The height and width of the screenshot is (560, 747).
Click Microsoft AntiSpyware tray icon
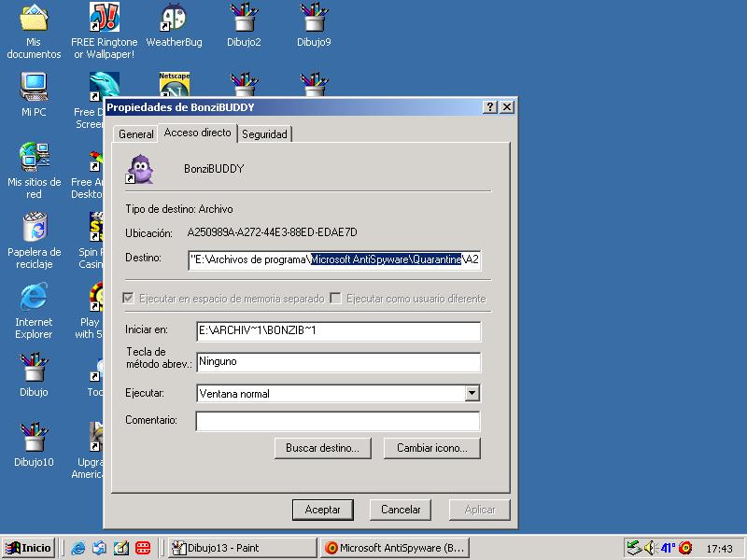click(x=685, y=548)
